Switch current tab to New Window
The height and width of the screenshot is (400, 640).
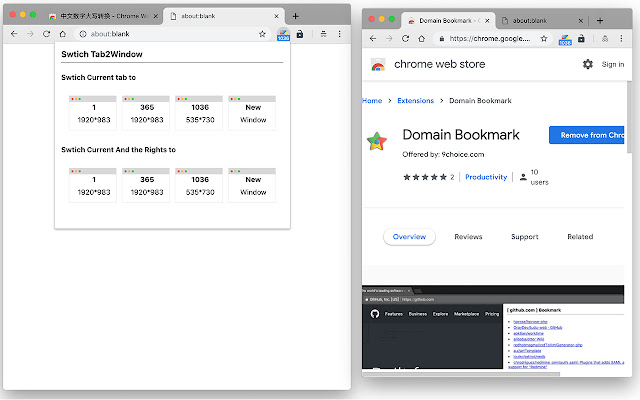tap(252, 113)
